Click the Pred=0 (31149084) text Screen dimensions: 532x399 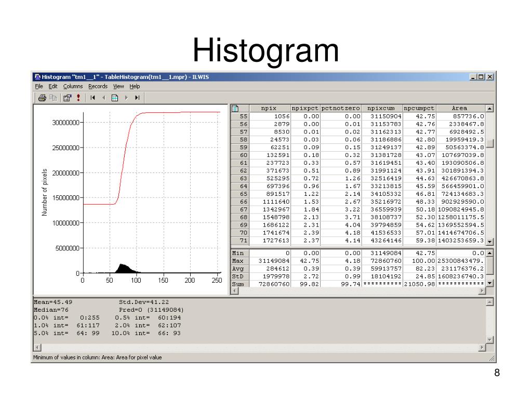click(151, 310)
